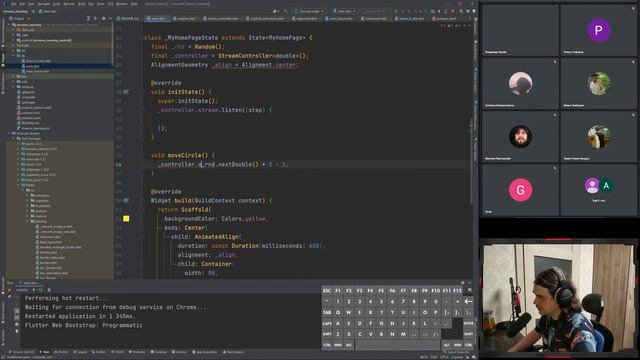Screen dimensions: 640x360
Task: Click Collapse All icon in Project panel header
Action: pyautogui.click(x=96, y=18)
